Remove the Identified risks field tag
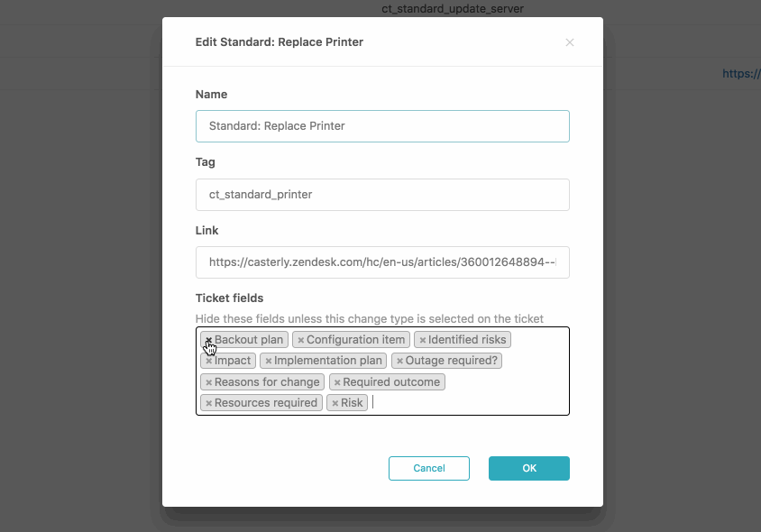This screenshot has height=532, width=761. coord(423,340)
